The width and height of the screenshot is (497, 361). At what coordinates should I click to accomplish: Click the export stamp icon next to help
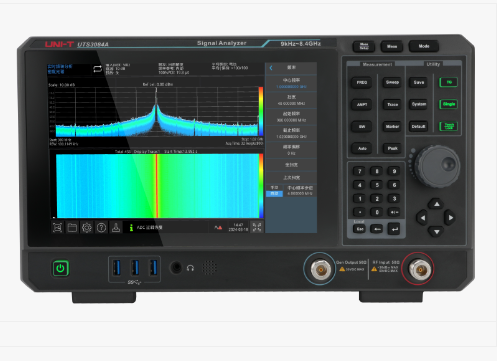point(116,228)
